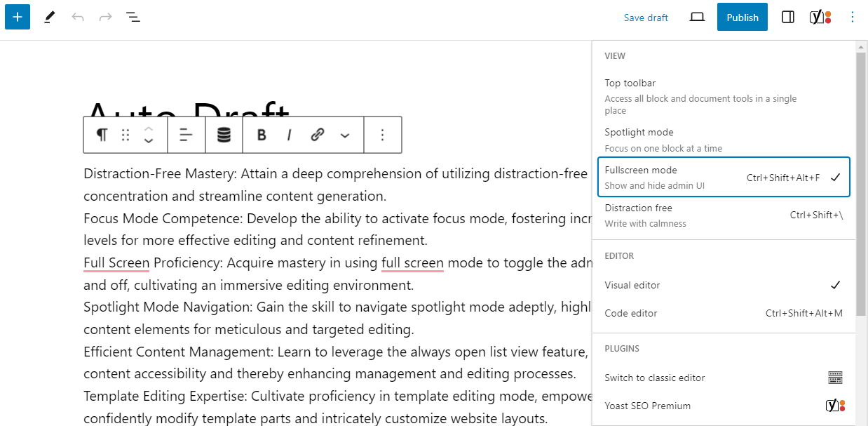
Task: Click the database stack block toolbar icon
Action: 224,135
